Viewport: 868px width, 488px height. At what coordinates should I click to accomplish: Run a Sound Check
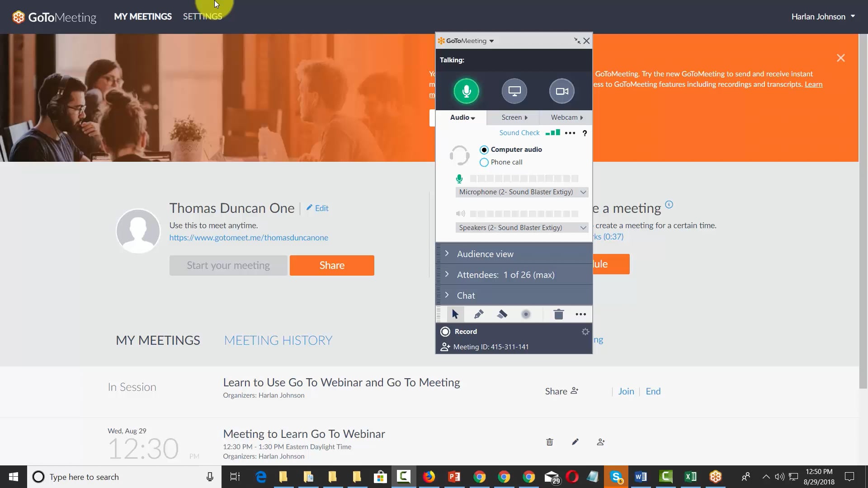point(519,132)
